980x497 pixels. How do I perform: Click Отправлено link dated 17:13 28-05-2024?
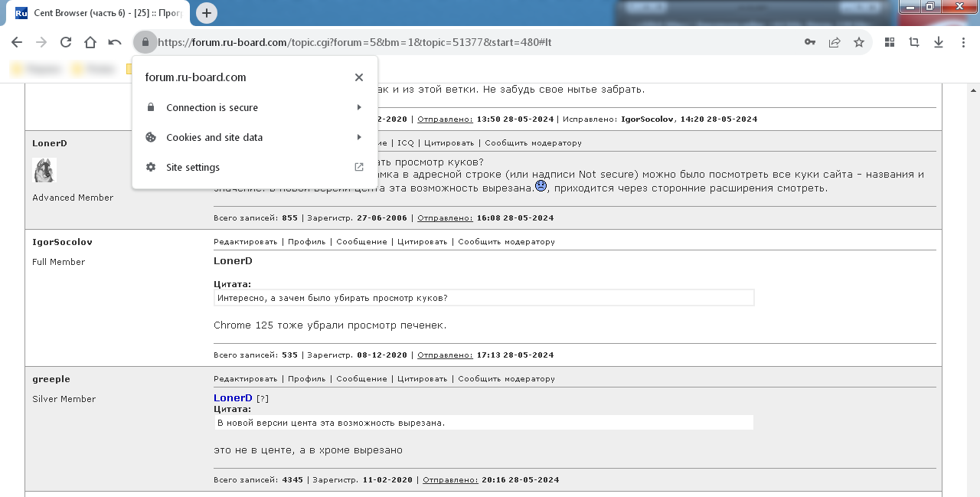(x=445, y=355)
